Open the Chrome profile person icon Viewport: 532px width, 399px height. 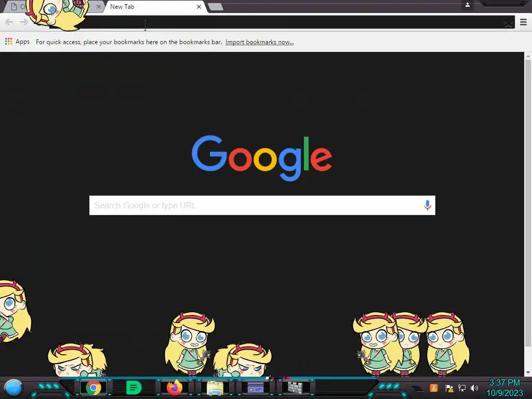click(467, 5)
